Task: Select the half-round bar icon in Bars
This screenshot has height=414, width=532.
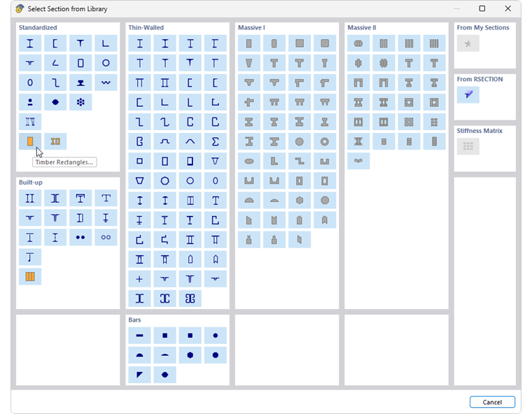Action: coord(139,355)
